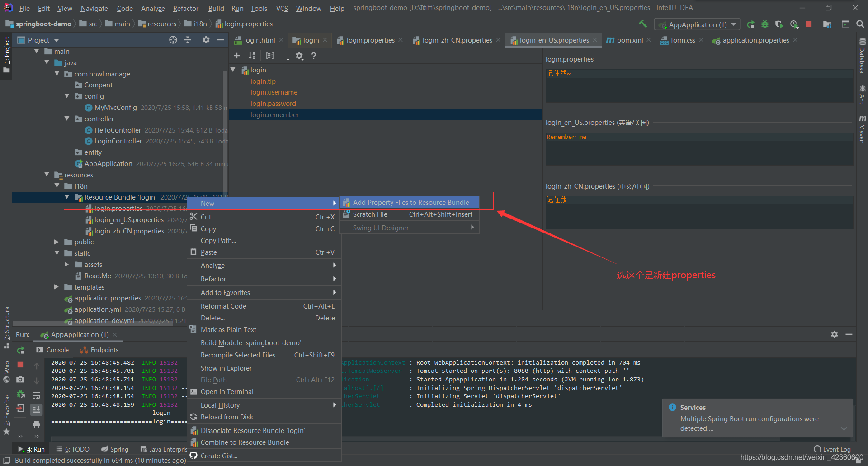Click Dissociate Resource Bundle 'login'
Screen dimensions: 868x466
pyautogui.click(x=264, y=431)
